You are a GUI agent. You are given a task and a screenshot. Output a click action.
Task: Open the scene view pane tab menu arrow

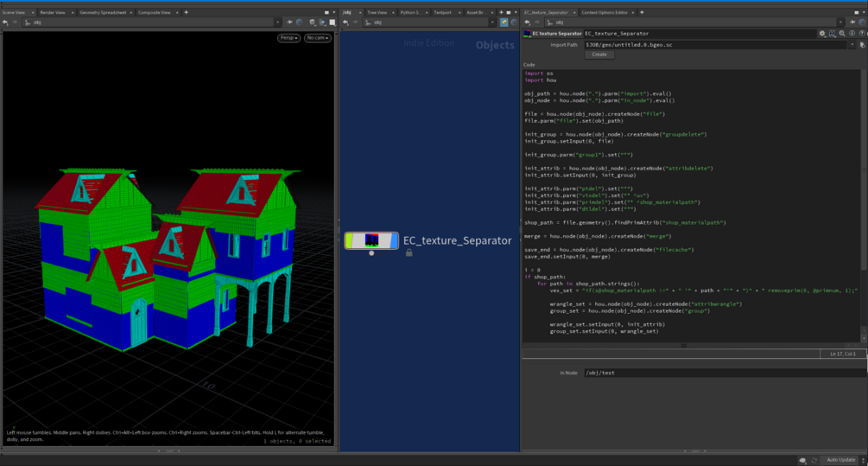pos(333,12)
